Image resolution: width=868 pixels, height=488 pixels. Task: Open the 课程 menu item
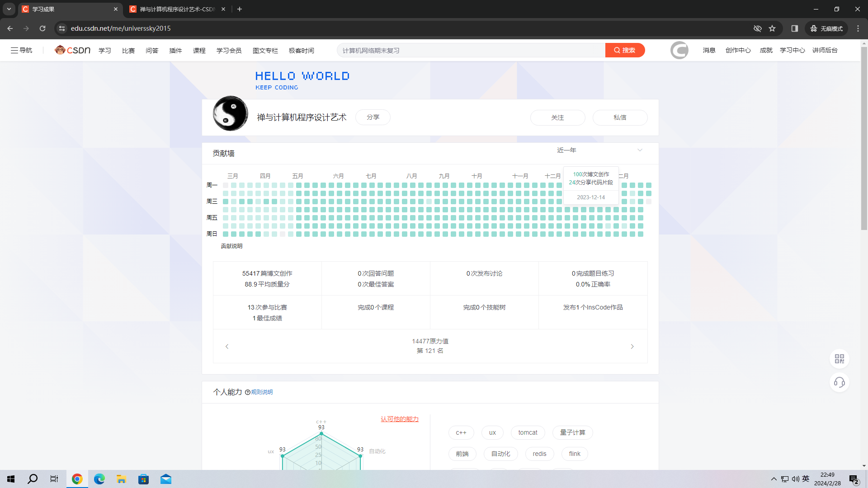point(199,51)
